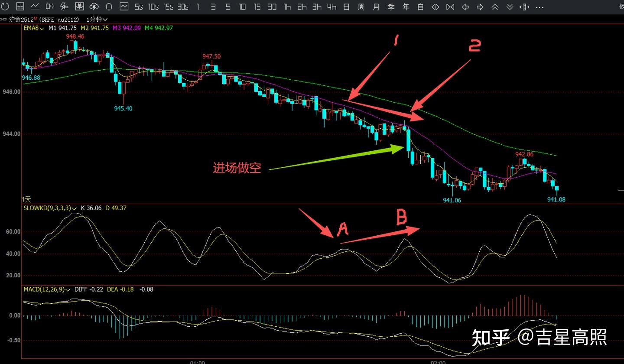Open the more options ellipsis button
This screenshot has width=624, height=364.
(539, 7)
